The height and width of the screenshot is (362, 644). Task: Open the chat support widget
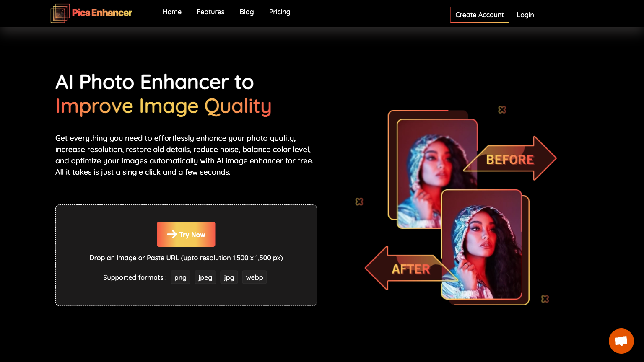point(621,341)
